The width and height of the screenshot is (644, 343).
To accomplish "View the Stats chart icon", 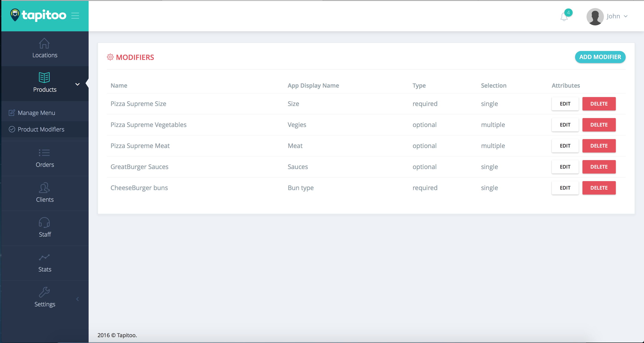I will click(x=44, y=257).
